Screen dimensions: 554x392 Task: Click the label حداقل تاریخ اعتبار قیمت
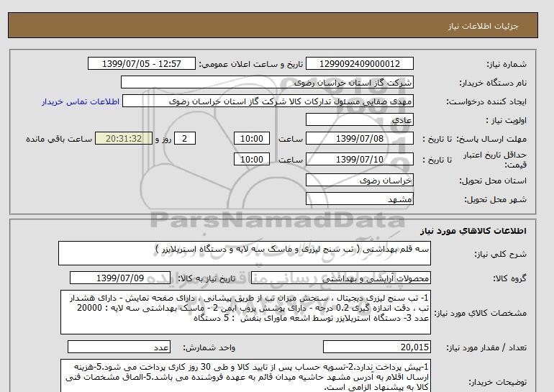coord(495,160)
